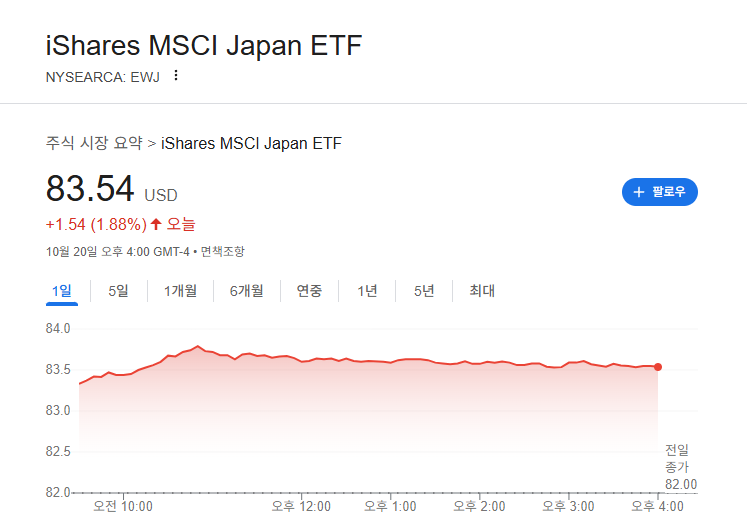Click the 팔로우 follow button
The height and width of the screenshot is (528, 747).
click(660, 192)
